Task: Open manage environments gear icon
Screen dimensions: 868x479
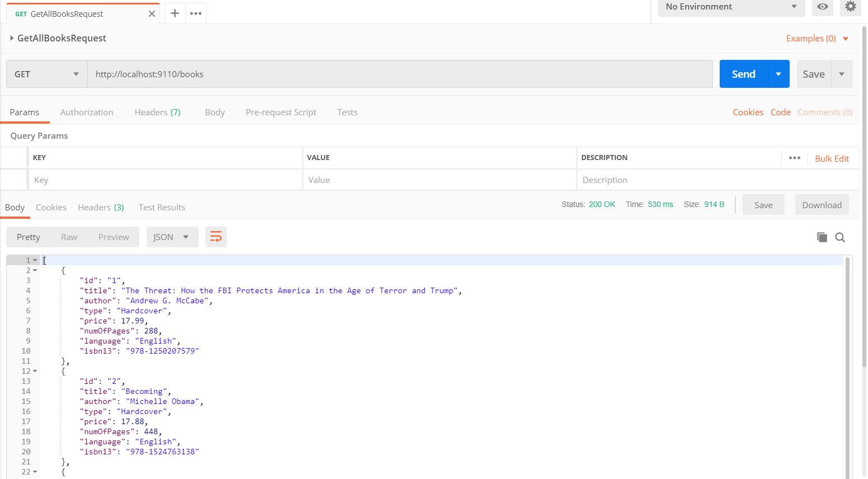Action: tap(850, 7)
